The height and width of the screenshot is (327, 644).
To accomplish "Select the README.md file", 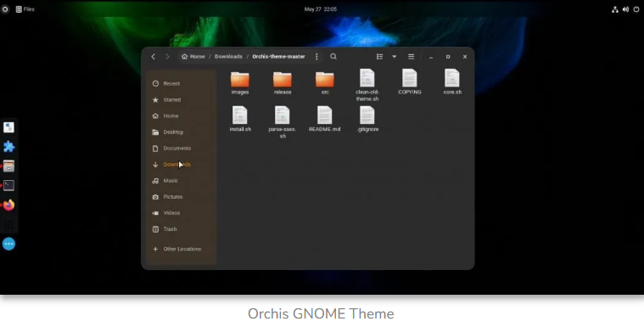I will (324, 119).
